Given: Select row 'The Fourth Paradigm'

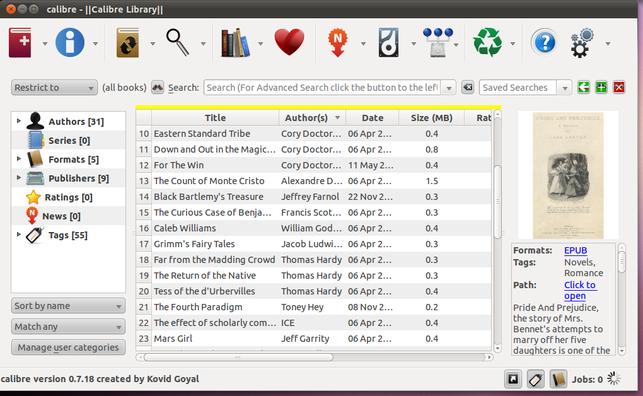Looking at the screenshot, I should pos(314,307).
